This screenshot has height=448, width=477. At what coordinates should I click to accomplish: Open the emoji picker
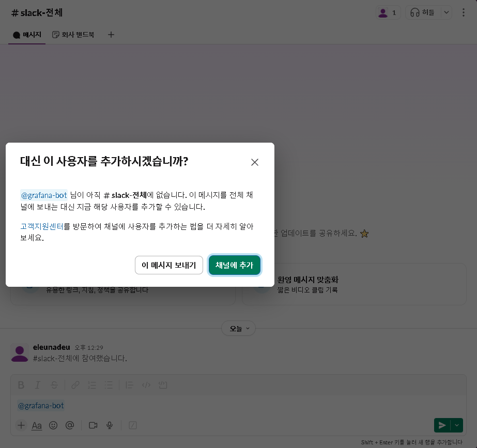click(x=53, y=425)
